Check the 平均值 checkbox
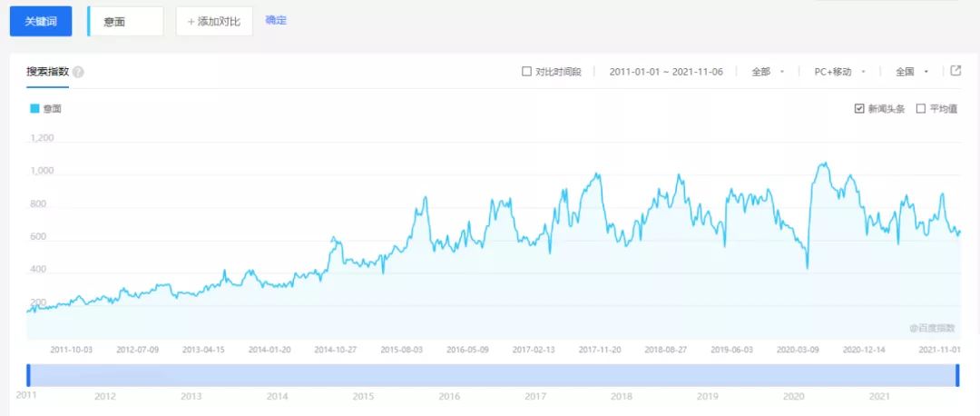 tap(921, 109)
